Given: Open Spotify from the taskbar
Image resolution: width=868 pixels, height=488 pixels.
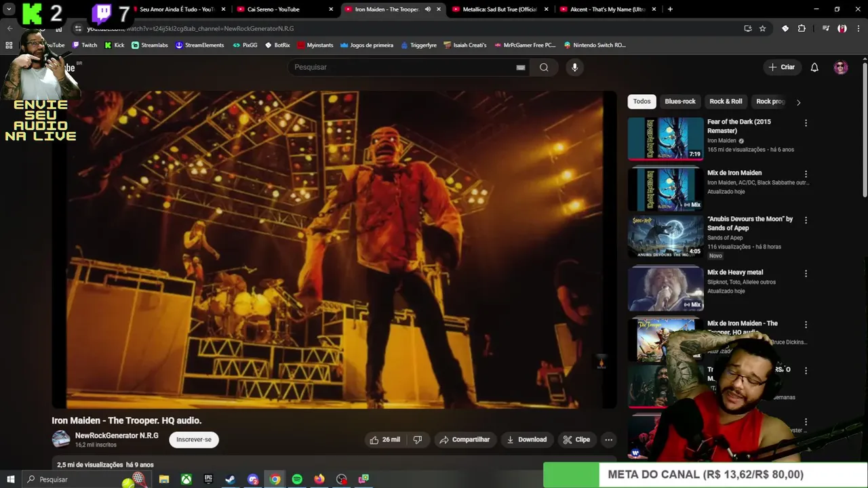Looking at the screenshot, I should pyautogui.click(x=297, y=479).
